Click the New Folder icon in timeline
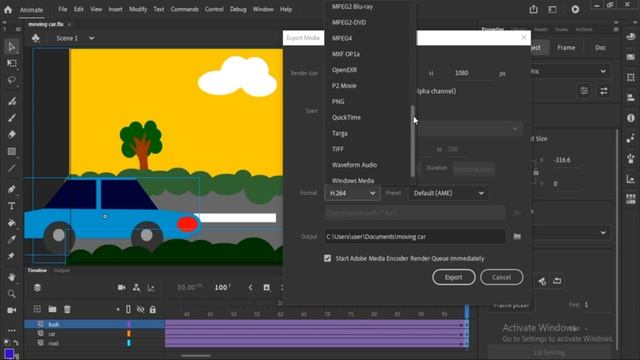 52,309
